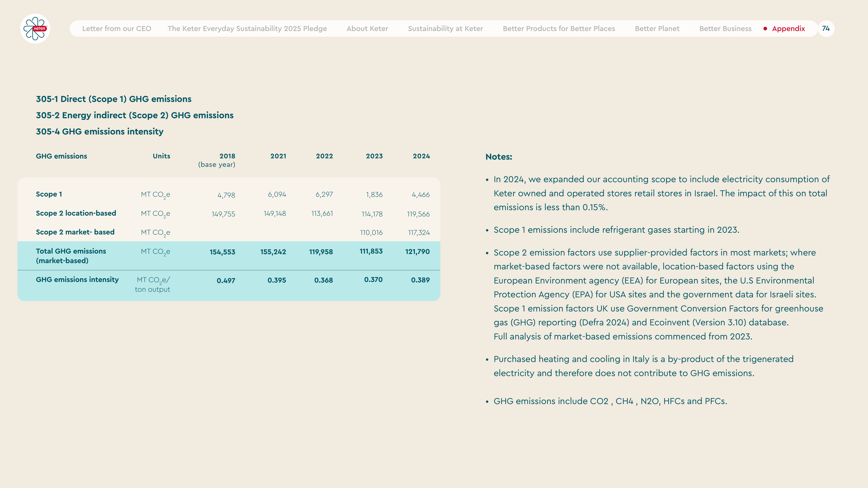Image resolution: width=868 pixels, height=488 pixels.
Task: Go to the Better Planet section
Action: pyautogui.click(x=657, y=29)
